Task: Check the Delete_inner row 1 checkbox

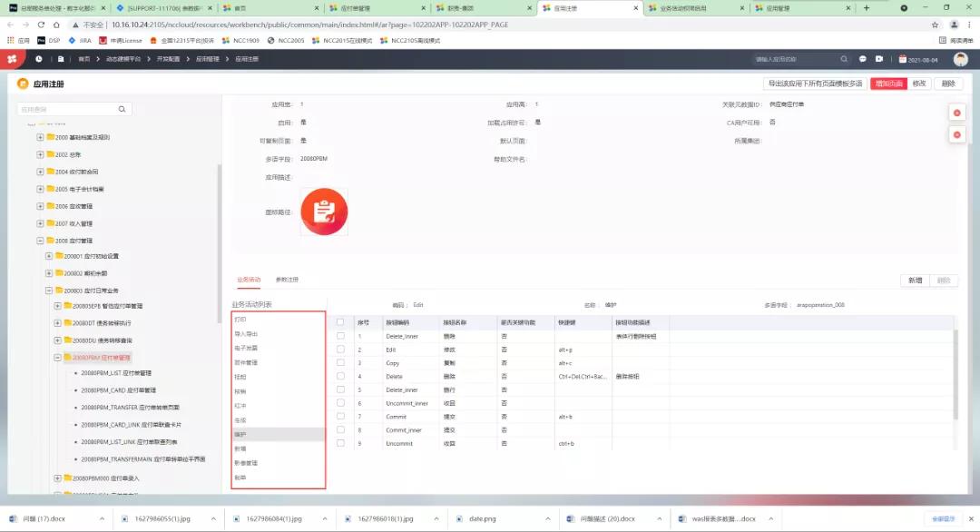Action: (340, 336)
